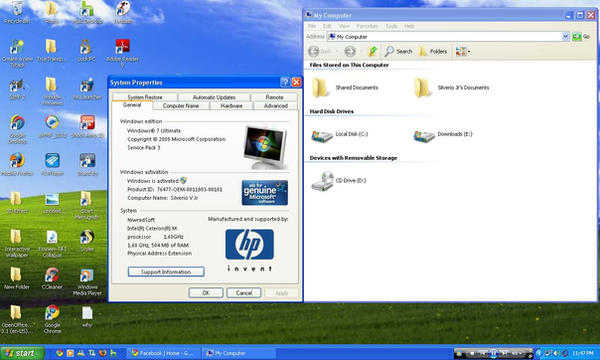Stop playback on taskbar media toolbar
Image resolution: width=600 pixels, height=360 pixels.
pyautogui.click(x=473, y=353)
